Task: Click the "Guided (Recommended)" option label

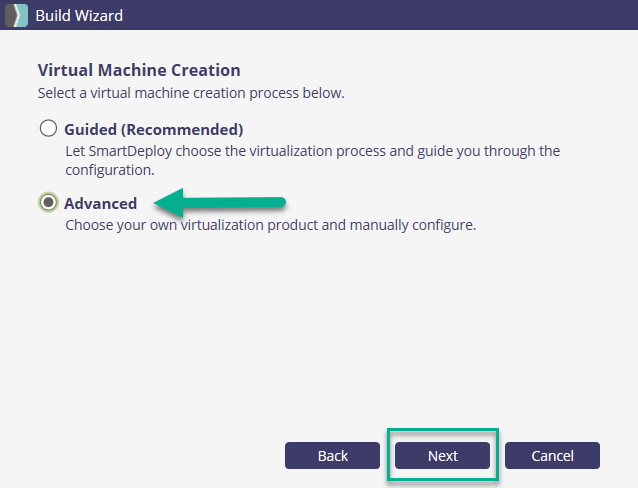Action: (x=153, y=129)
